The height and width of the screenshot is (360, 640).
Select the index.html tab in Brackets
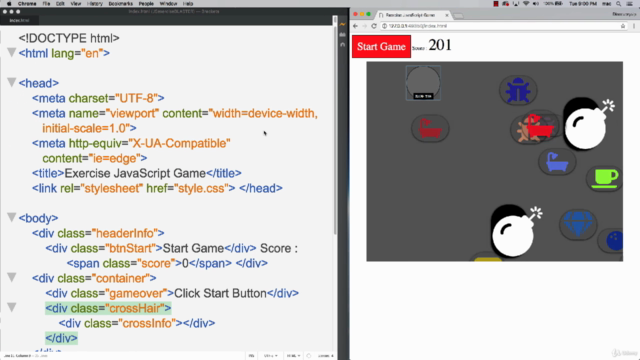[20, 20]
